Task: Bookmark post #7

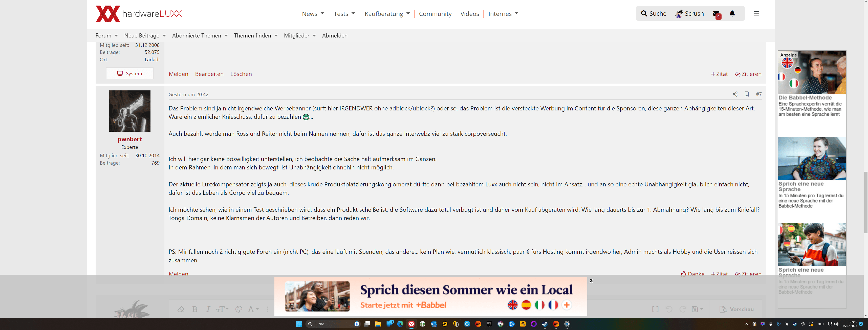Action: (x=747, y=94)
